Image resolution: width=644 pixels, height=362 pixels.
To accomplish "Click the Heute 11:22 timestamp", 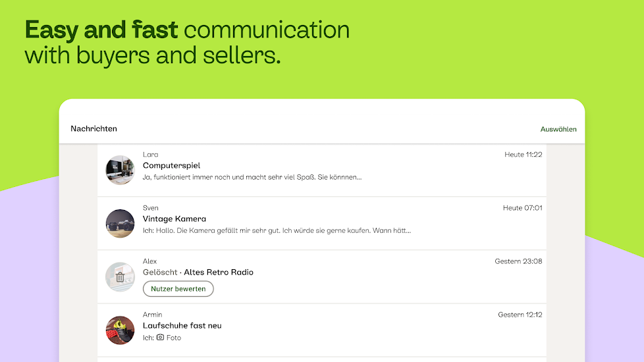I will [x=523, y=155].
